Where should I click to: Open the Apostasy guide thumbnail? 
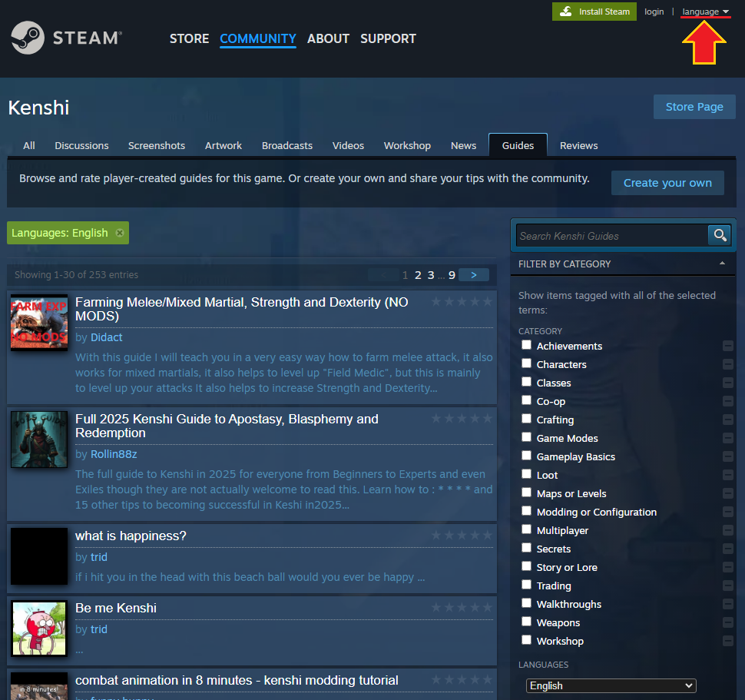[x=39, y=440]
